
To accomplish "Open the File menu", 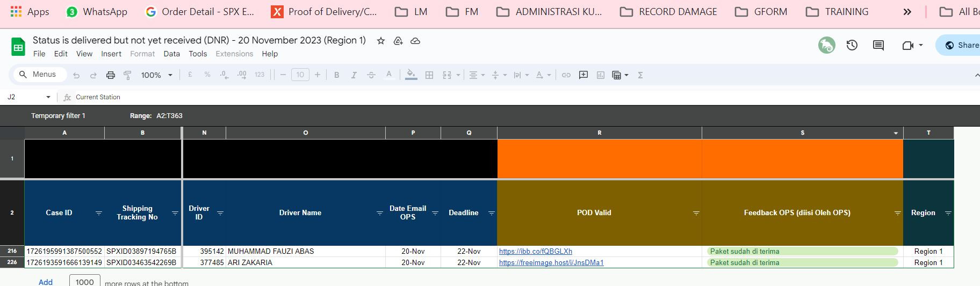I will click(x=39, y=54).
